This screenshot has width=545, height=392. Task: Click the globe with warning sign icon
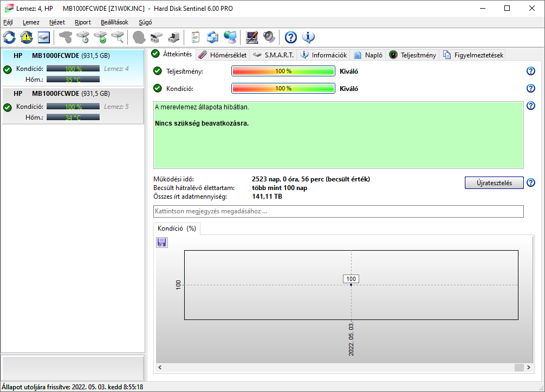(x=27, y=37)
